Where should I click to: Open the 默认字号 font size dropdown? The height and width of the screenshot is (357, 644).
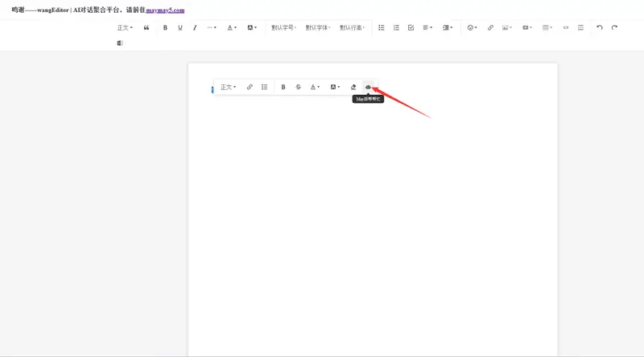(x=283, y=27)
